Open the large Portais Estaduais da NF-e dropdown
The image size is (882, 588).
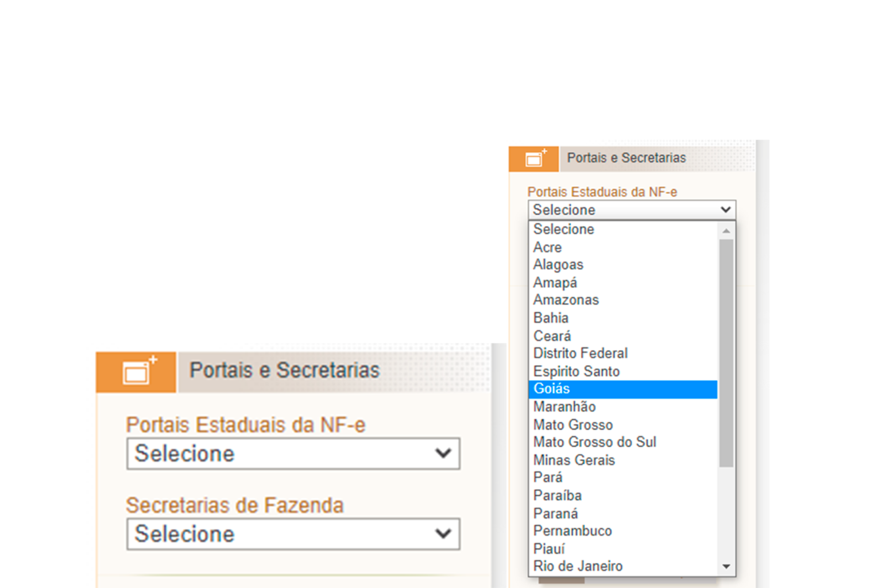point(293,454)
